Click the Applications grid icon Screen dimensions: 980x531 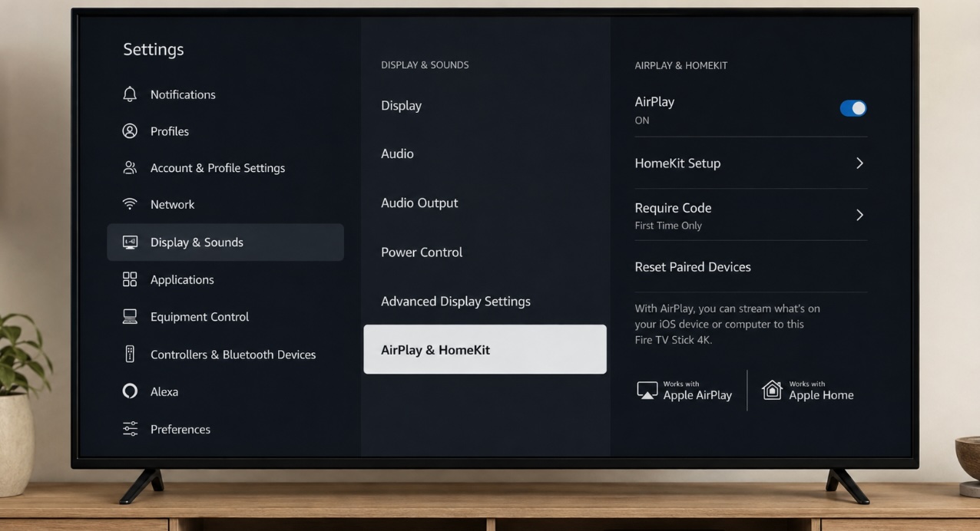[x=130, y=279]
